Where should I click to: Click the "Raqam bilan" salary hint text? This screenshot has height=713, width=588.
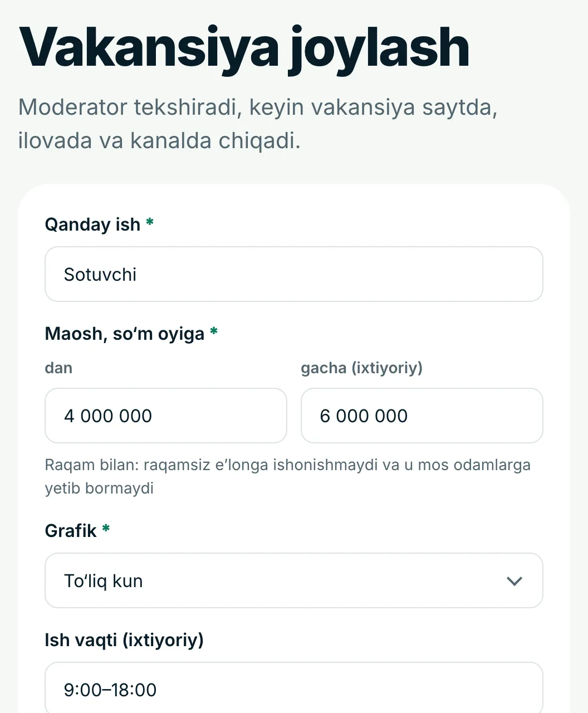tap(287, 465)
